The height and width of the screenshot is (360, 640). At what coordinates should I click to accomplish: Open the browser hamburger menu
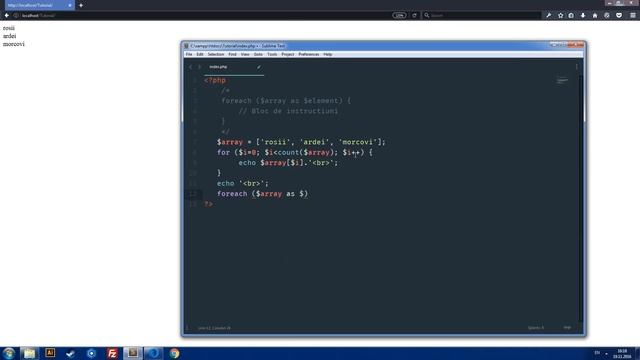coord(633,16)
